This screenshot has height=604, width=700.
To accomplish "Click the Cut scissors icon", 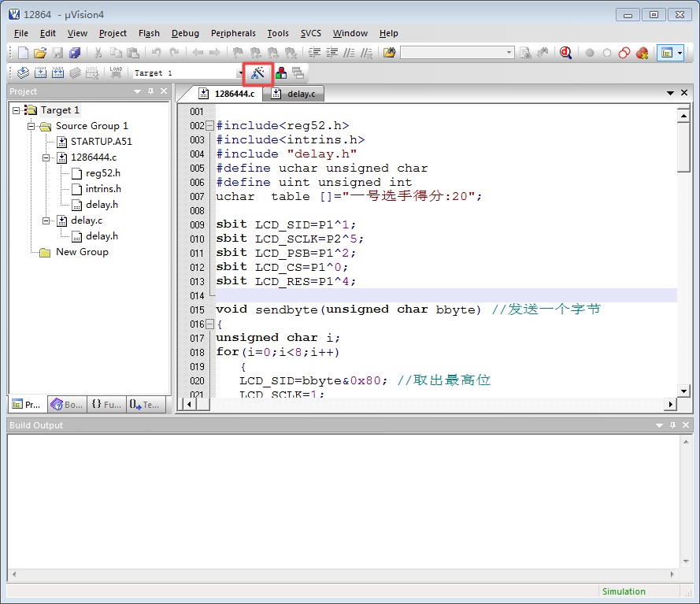I will 98,53.
